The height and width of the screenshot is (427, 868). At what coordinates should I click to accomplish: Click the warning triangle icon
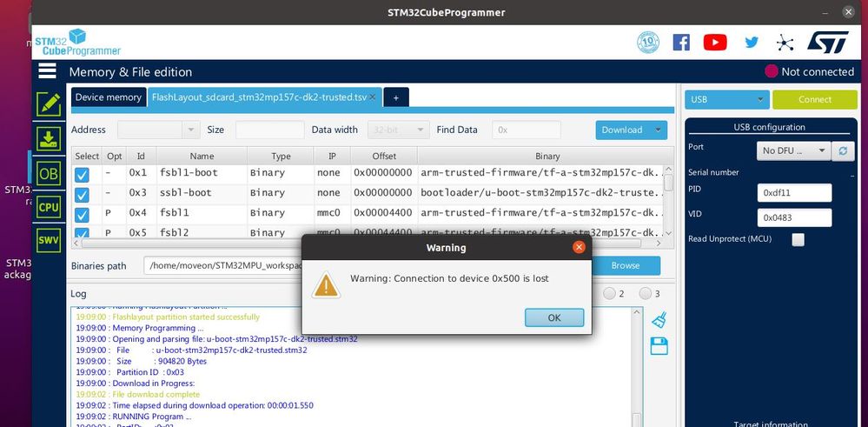(326, 285)
